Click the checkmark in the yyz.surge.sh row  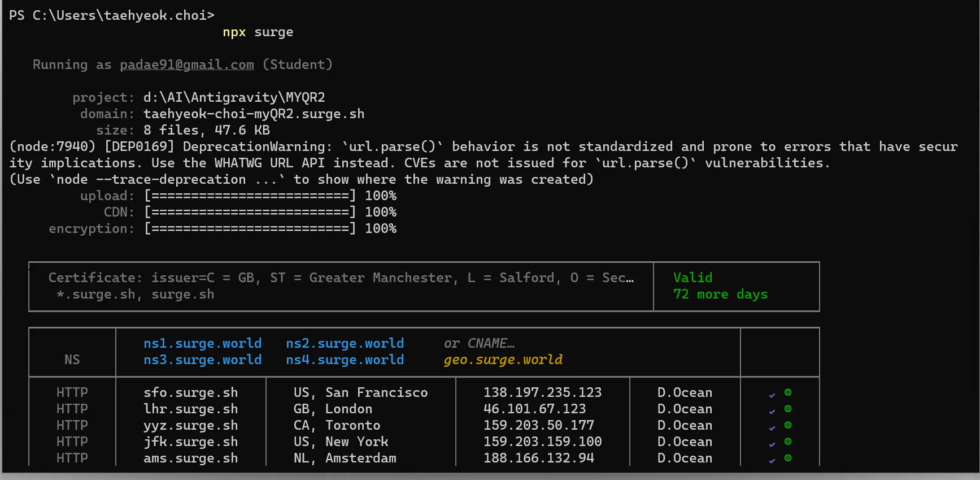[772, 428]
